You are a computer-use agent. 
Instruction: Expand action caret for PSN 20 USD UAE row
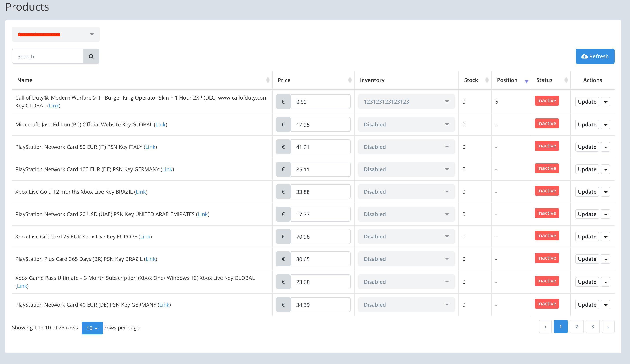[606, 214]
